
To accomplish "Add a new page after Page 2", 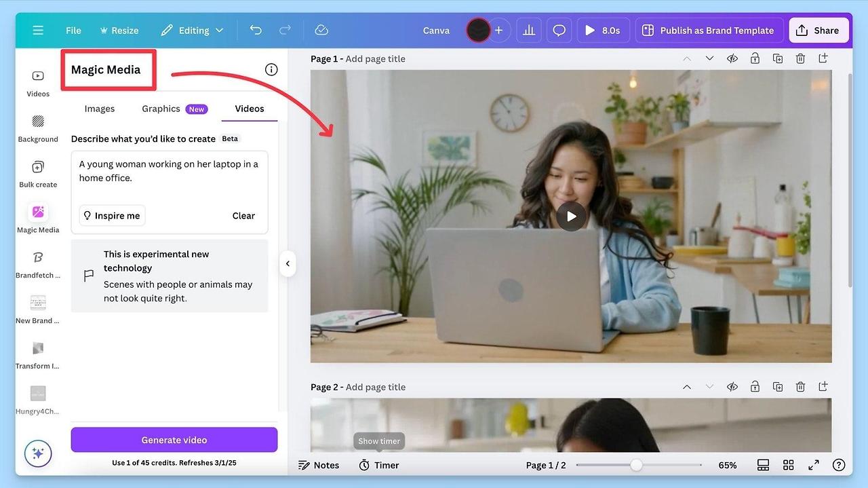I will (823, 387).
